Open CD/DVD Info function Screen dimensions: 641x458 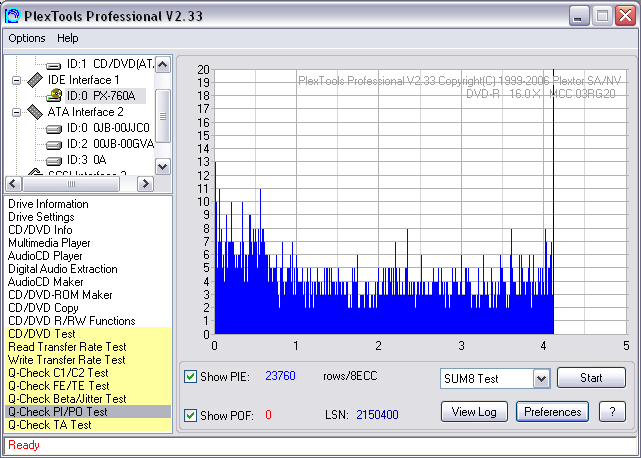click(x=40, y=230)
